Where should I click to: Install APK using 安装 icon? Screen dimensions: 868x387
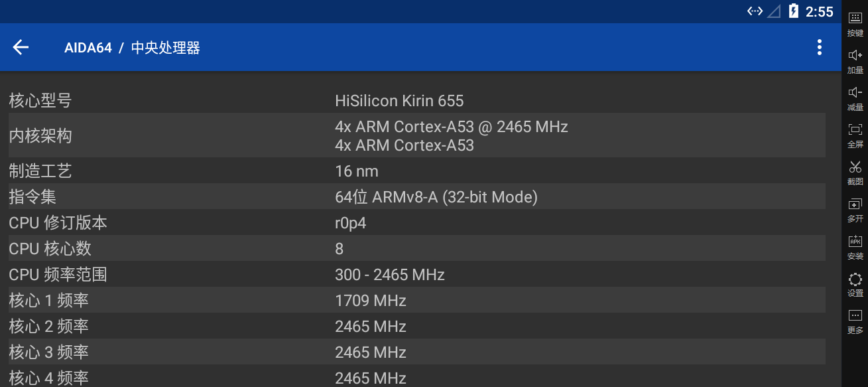[x=855, y=248]
